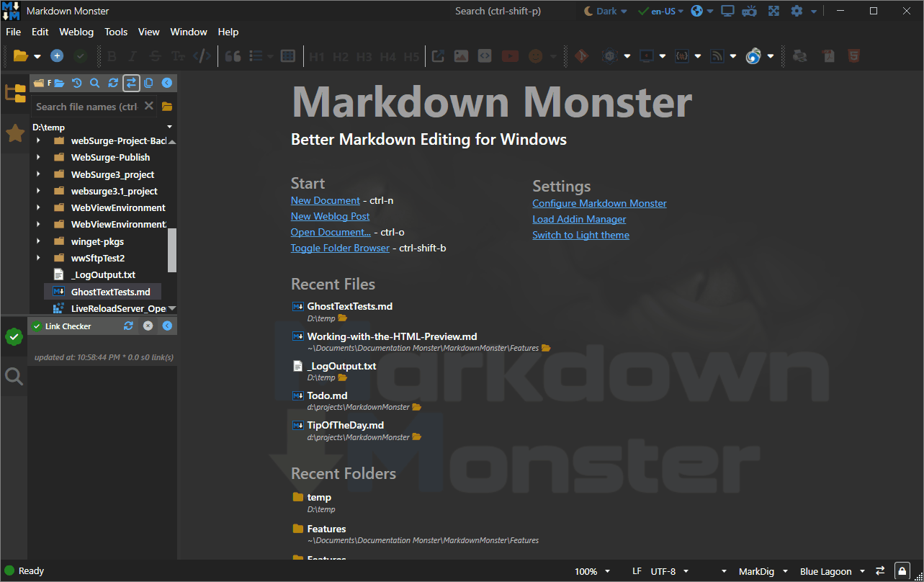
Task: Open settings gear icon in title bar
Action: tap(797, 11)
